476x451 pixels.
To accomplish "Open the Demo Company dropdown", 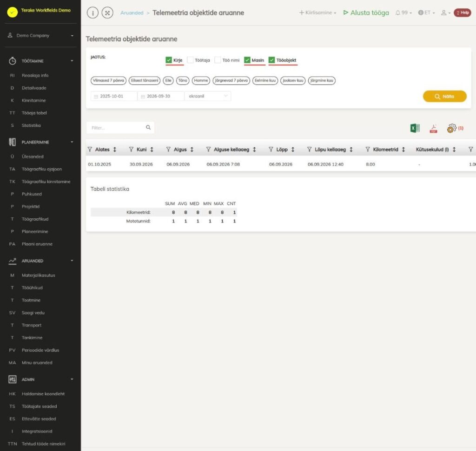I will (41, 35).
